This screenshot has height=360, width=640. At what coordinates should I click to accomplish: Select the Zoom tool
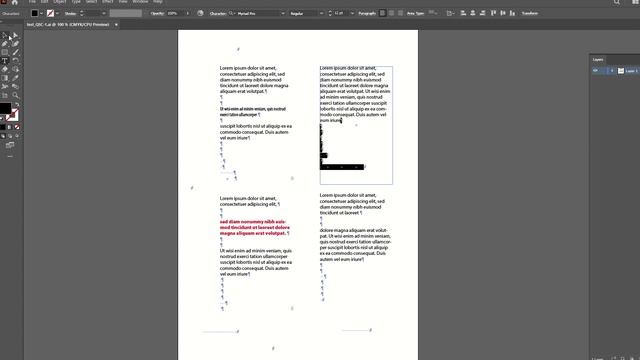click(15, 95)
